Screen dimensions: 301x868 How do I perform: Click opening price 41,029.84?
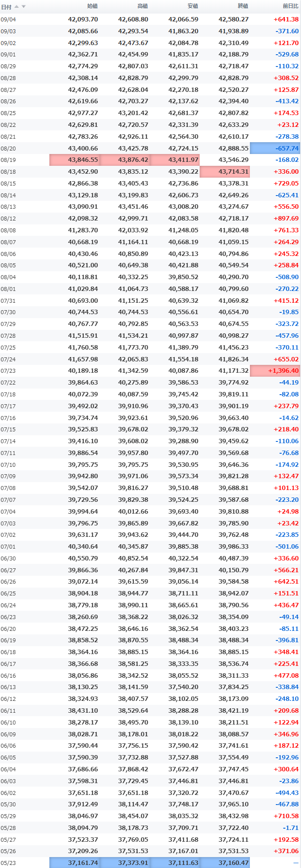tap(83, 289)
